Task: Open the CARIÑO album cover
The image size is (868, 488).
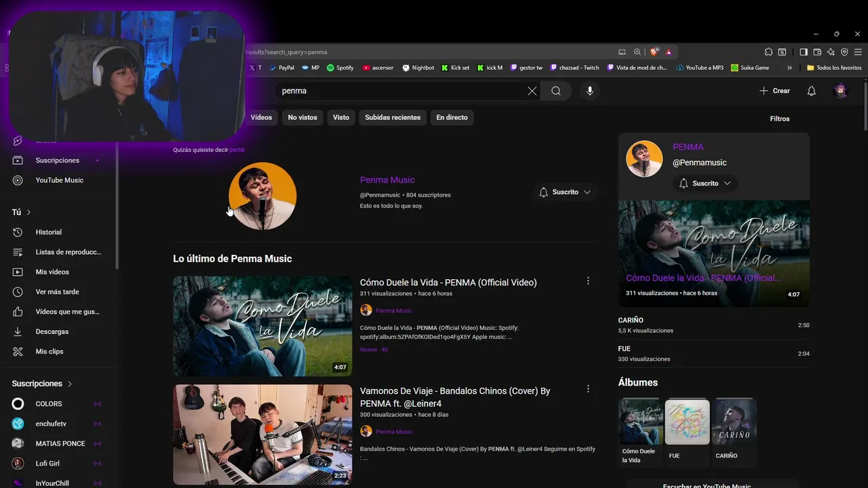Action: (x=735, y=422)
